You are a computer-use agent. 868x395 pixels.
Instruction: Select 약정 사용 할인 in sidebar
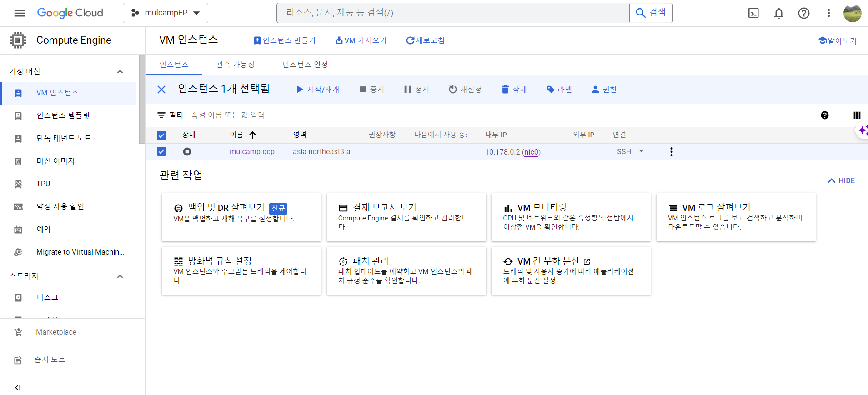[68, 207]
